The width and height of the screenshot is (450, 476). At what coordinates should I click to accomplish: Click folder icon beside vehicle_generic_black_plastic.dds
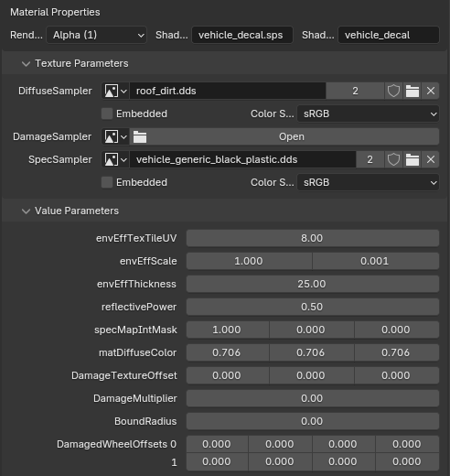(412, 159)
